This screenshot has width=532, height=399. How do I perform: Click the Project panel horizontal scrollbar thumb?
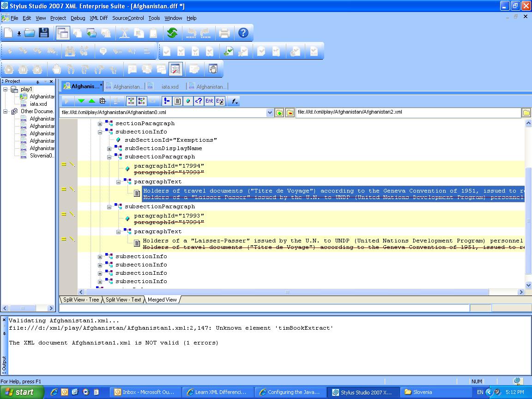22,308
